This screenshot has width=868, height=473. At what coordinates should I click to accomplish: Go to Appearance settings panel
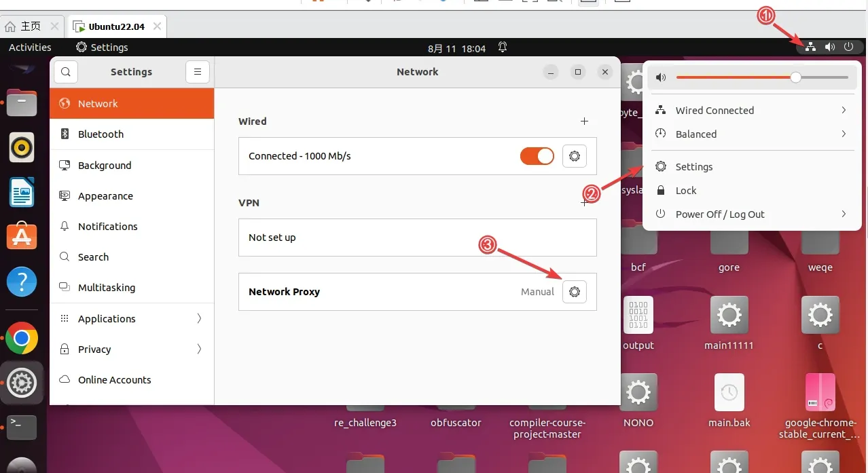pyautogui.click(x=132, y=196)
